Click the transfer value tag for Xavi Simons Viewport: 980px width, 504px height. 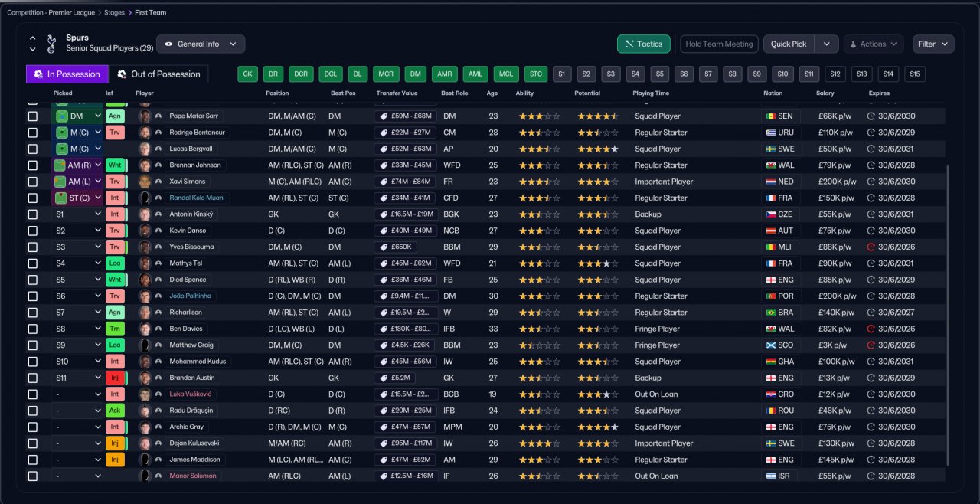pos(405,182)
